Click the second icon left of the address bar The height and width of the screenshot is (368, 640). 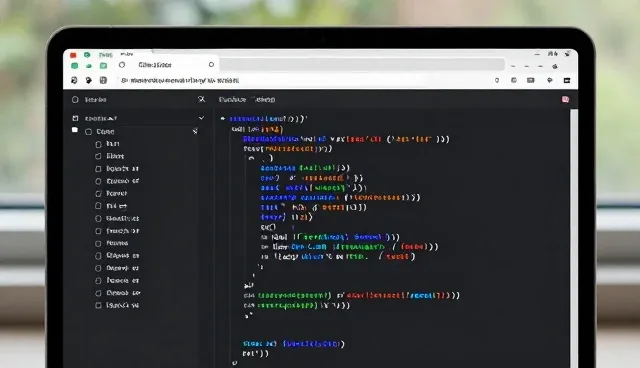click(x=89, y=80)
